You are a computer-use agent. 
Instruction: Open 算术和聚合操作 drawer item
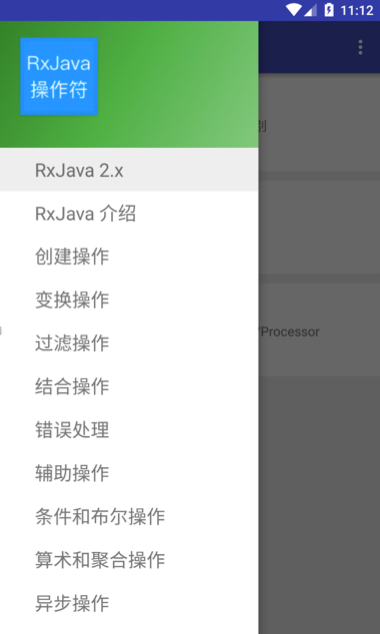pos(129,559)
